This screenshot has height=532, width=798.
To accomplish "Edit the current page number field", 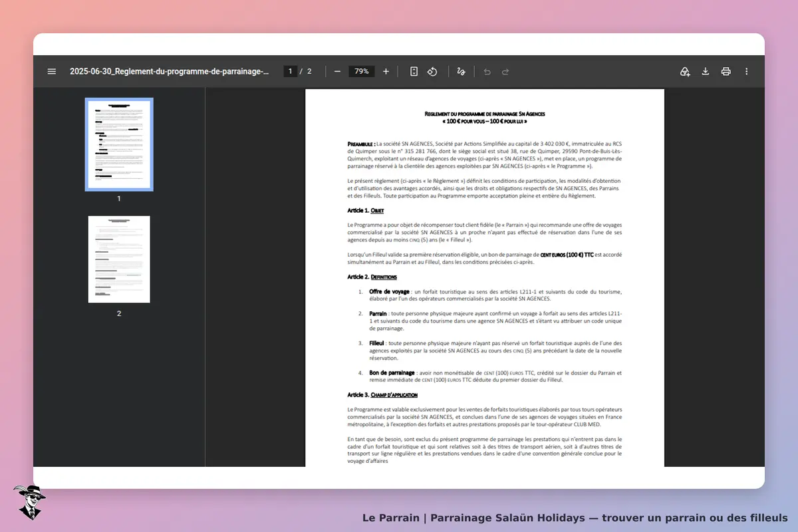I will click(290, 71).
